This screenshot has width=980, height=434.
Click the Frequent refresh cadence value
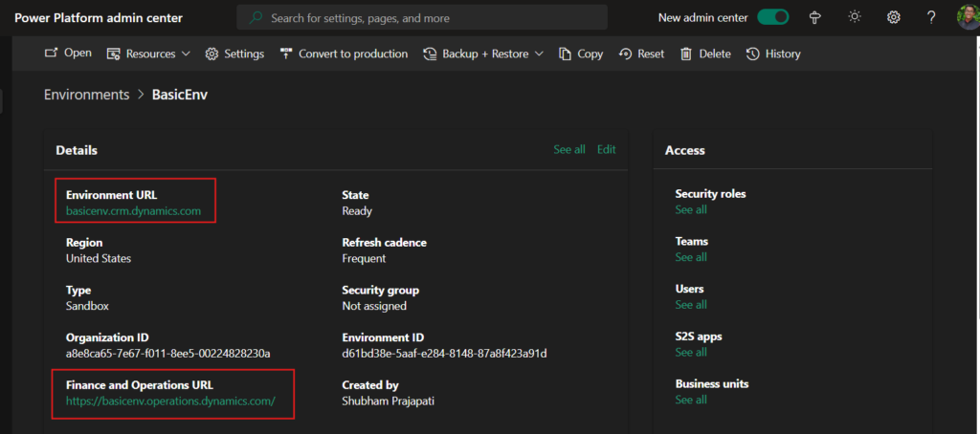364,258
